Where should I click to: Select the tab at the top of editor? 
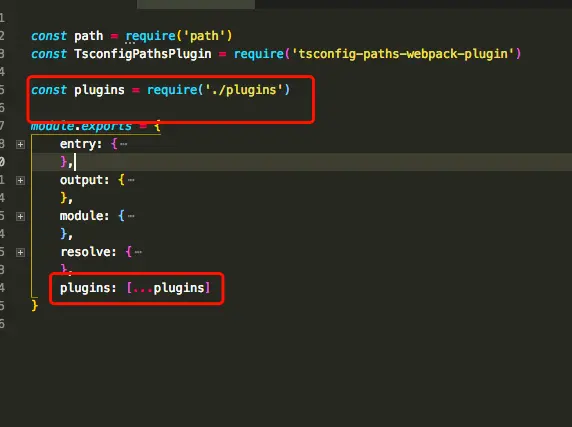pos(196,4)
